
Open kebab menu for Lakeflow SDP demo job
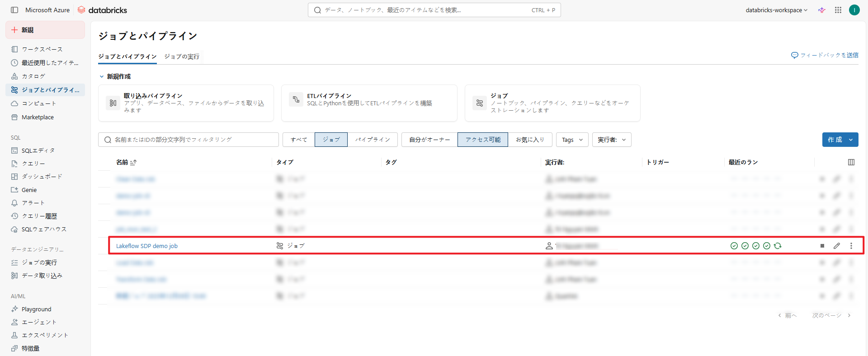[851, 246]
